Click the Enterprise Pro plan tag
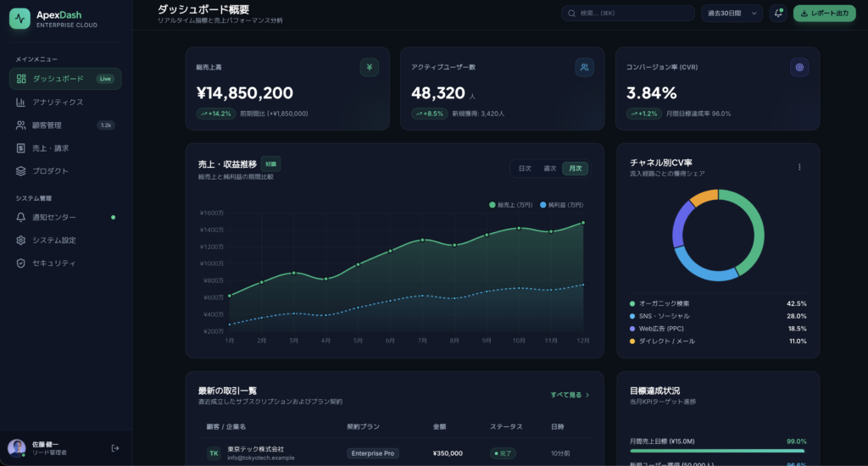Image resolution: width=868 pixels, height=466 pixels. coord(373,453)
